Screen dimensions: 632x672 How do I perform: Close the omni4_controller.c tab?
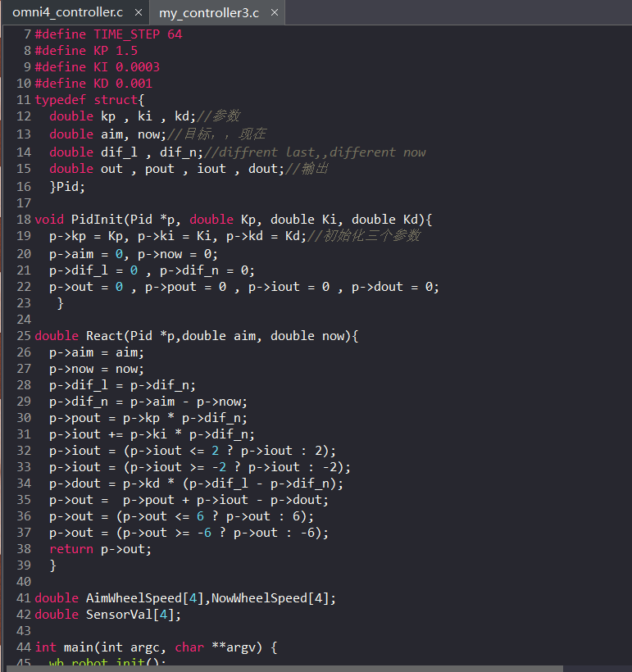(x=139, y=13)
